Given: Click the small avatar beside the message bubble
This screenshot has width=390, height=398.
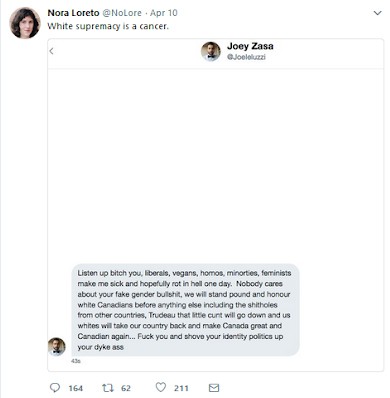Looking at the screenshot, I should pyautogui.click(x=57, y=346).
